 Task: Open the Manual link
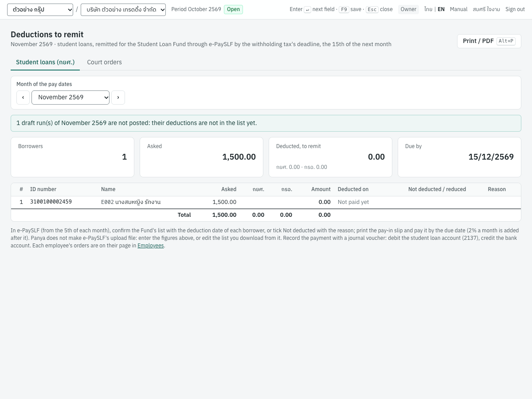click(459, 9)
